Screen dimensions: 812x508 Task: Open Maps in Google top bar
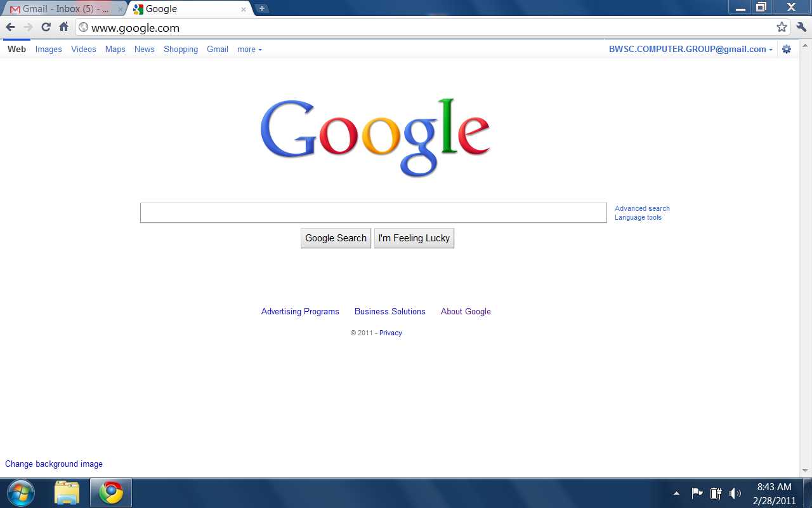click(115, 49)
